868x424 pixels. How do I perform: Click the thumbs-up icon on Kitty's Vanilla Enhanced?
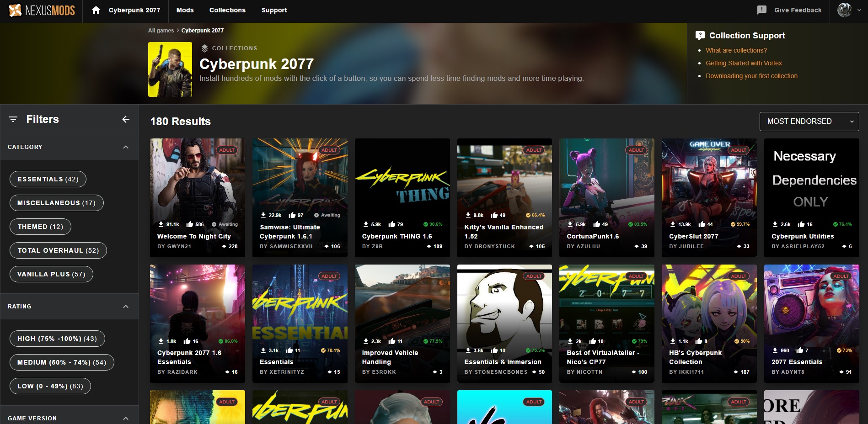(x=494, y=215)
